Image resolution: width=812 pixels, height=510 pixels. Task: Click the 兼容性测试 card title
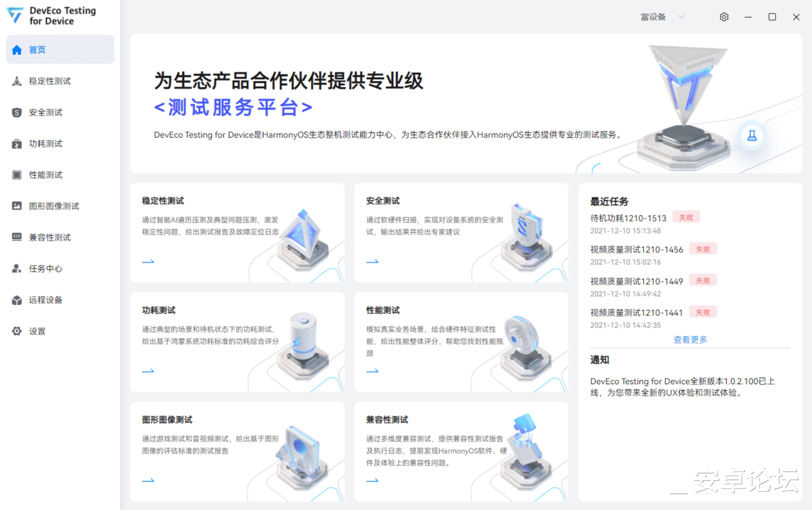(387, 420)
